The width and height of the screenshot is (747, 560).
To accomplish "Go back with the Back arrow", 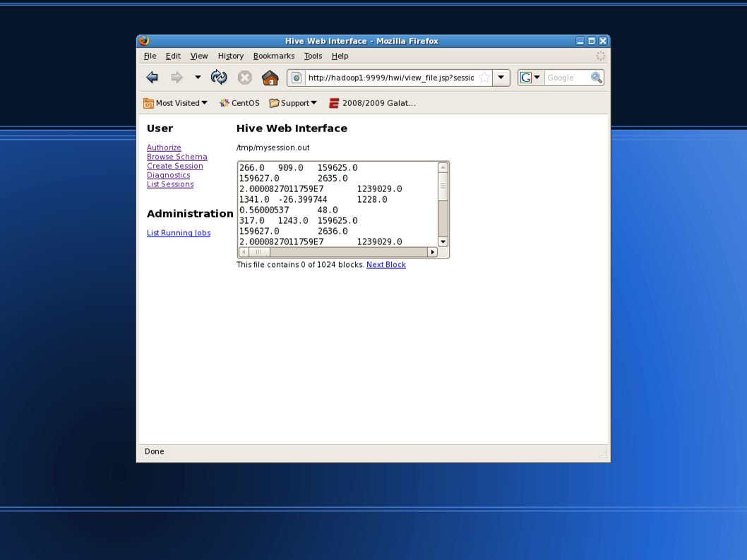I will click(x=153, y=77).
